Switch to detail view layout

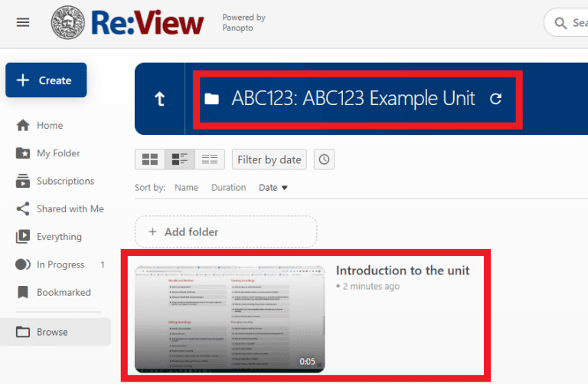180,159
